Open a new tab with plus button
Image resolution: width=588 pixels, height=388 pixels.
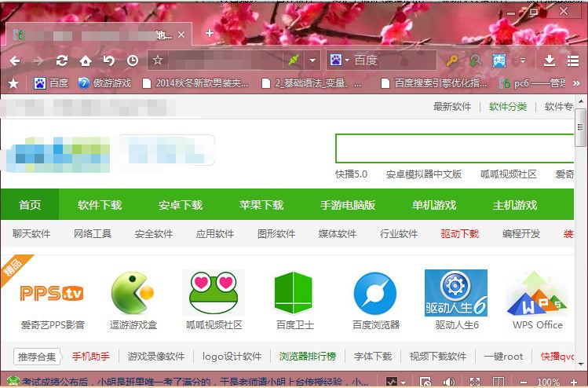pos(210,34)
